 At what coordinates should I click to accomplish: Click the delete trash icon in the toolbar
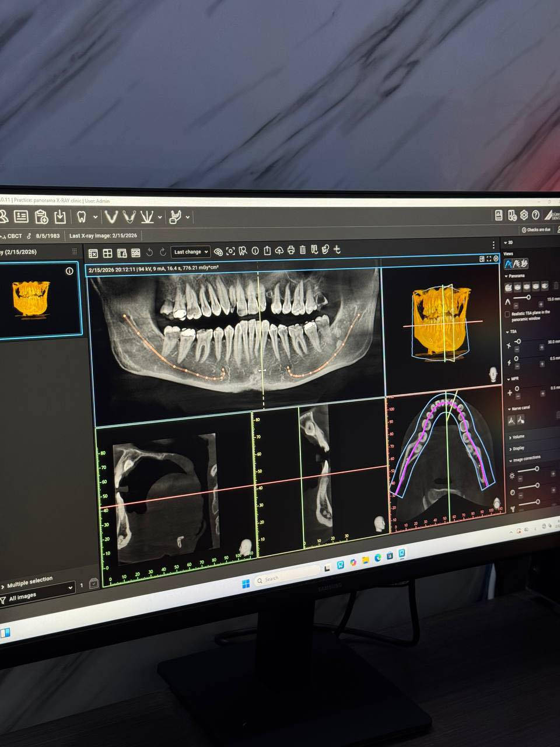click(x=302, y=250)
